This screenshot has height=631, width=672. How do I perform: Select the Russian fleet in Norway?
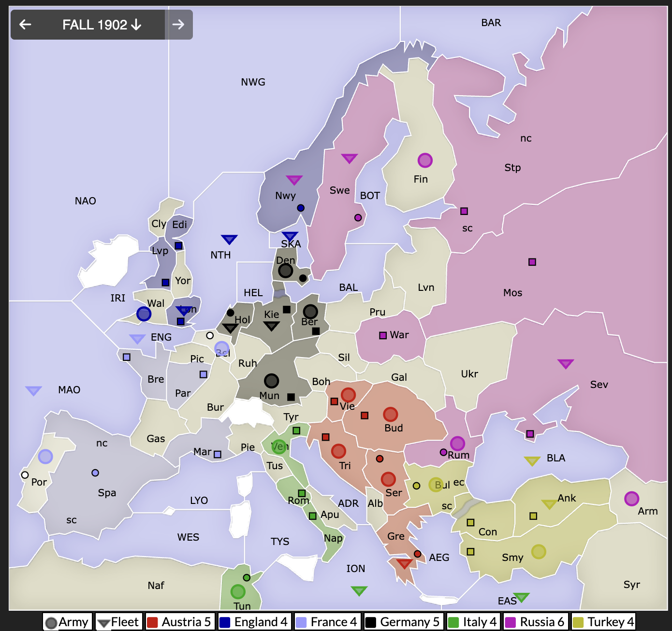(x=294, y=180)
